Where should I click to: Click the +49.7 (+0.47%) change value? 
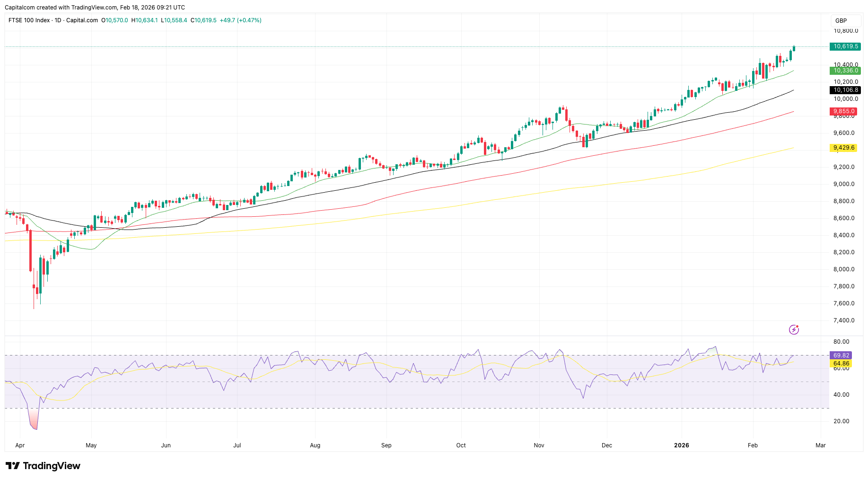coord(240,20)
